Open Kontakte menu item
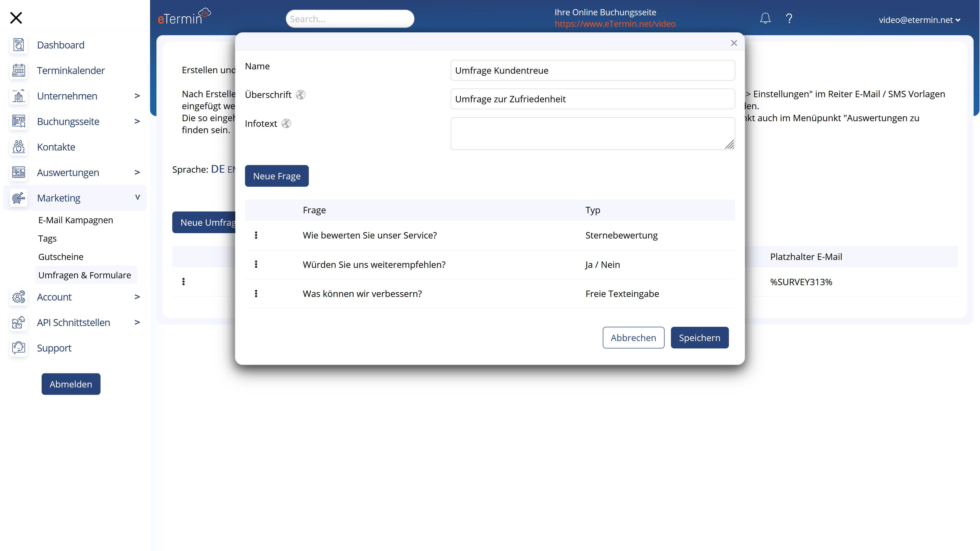 point(56,147)
